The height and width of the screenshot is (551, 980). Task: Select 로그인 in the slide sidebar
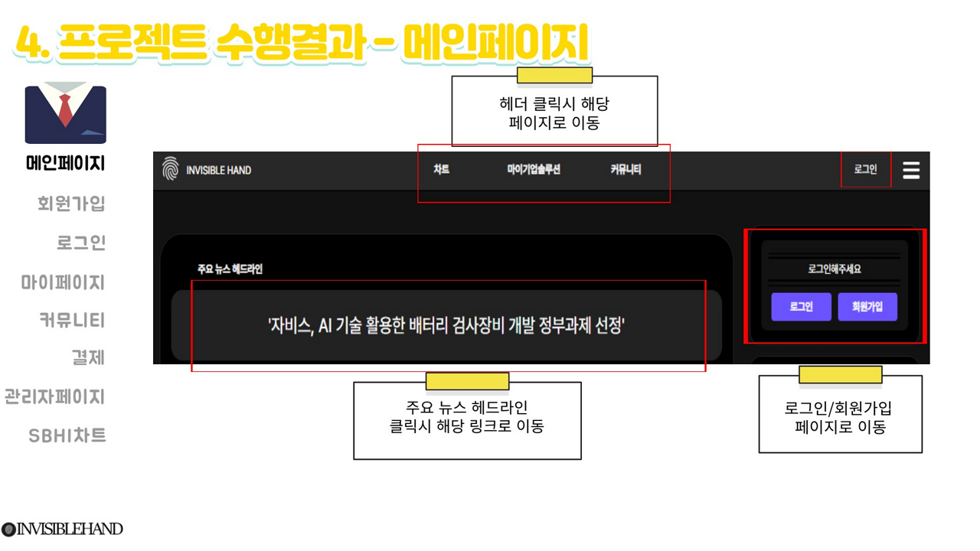click(x=81, y=243)
